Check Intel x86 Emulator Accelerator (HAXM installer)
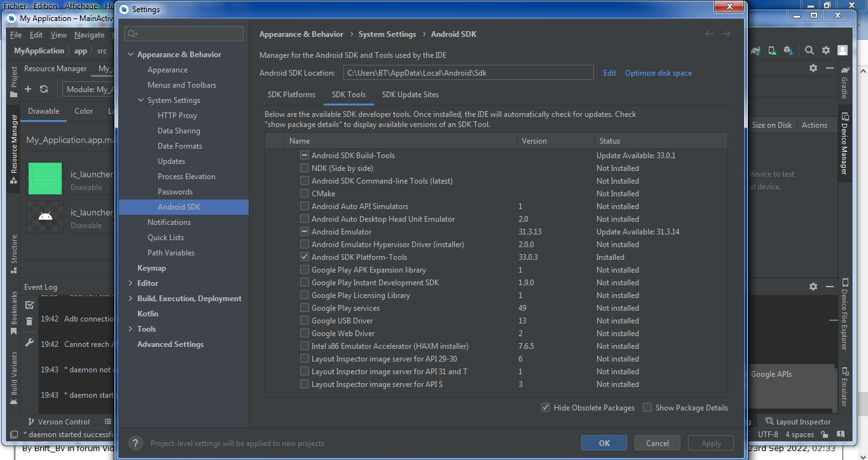The image size is (868, 460). coord(305,346)
